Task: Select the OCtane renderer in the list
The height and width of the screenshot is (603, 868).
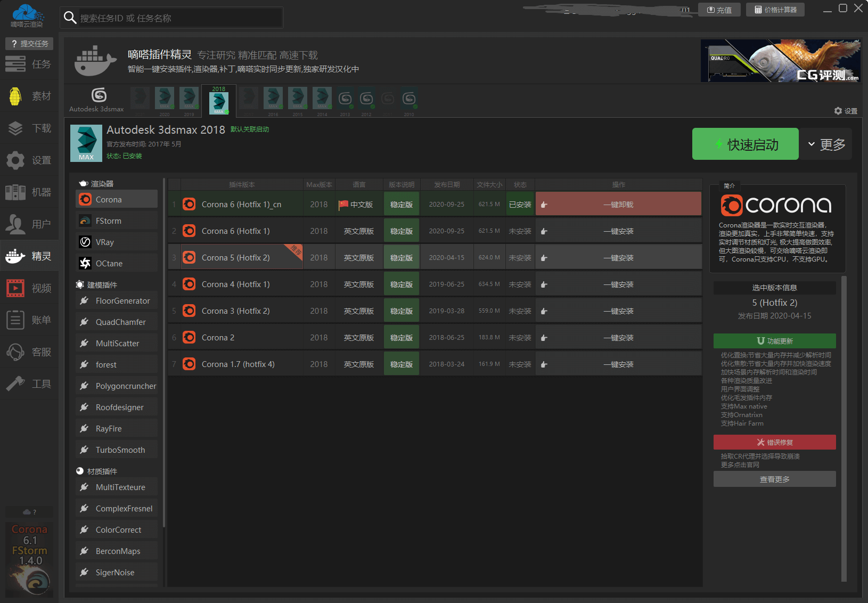Action: 117,263
